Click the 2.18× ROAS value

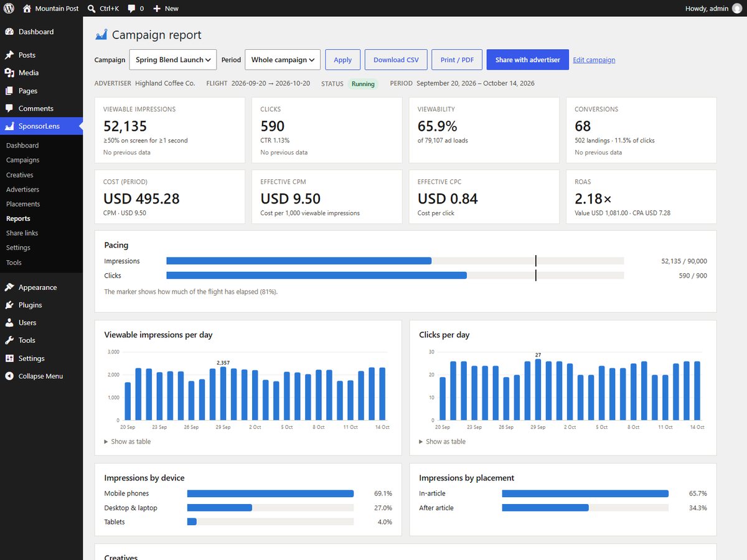(593, 198)
